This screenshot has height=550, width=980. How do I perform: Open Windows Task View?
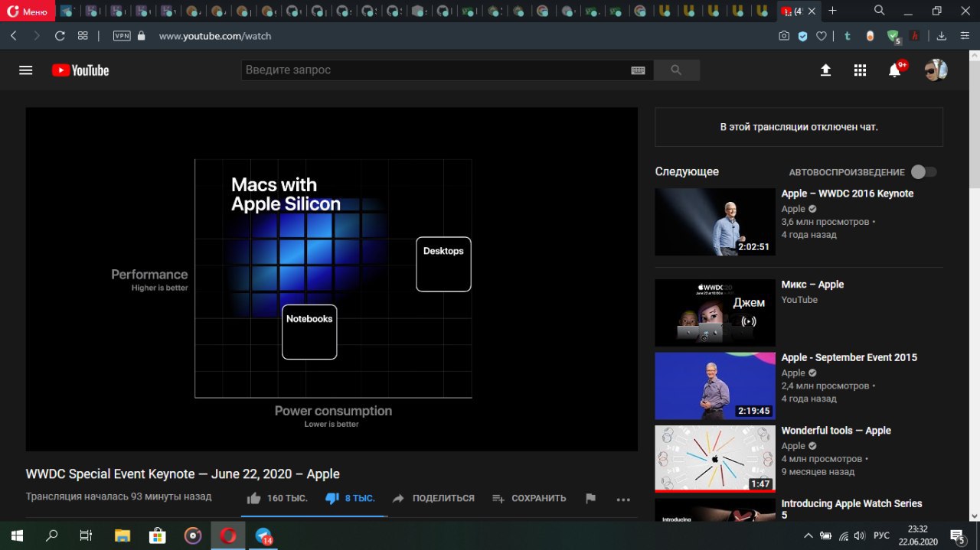87,535
